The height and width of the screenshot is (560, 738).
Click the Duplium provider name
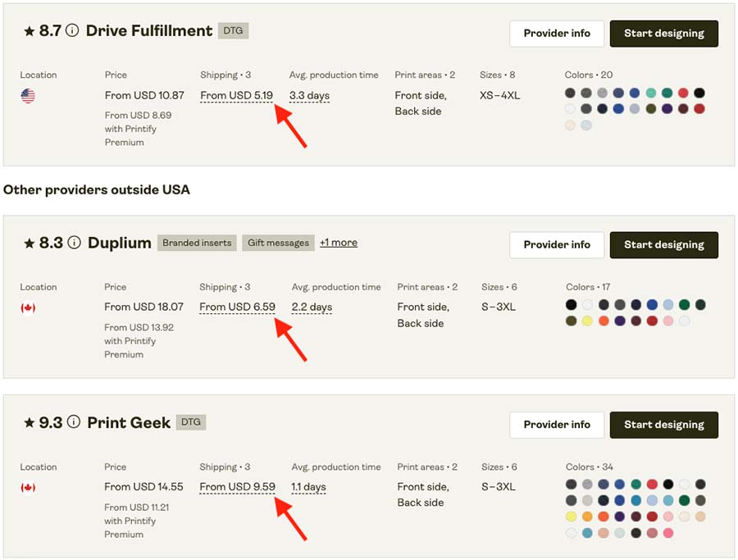120,243
